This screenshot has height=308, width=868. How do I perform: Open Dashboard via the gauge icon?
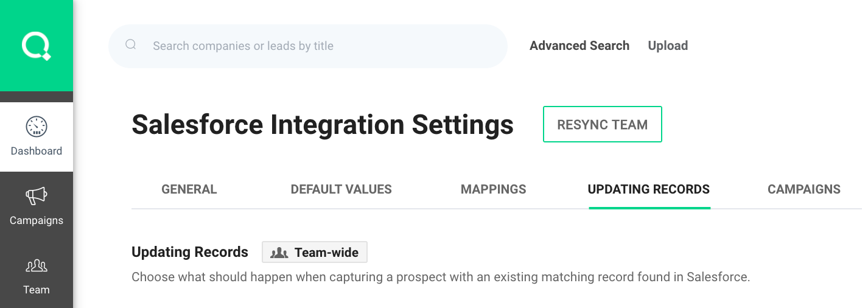pyautogui.click(x=37, y=127)
